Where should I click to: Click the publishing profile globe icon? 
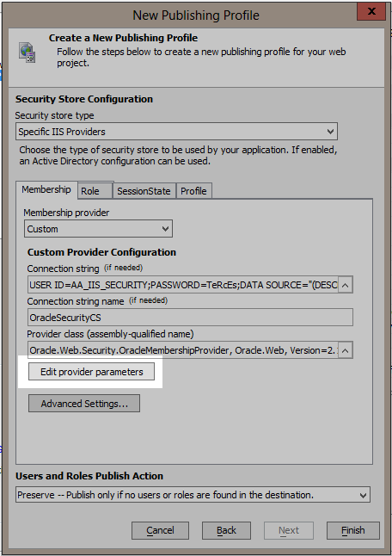click(28, 53)
